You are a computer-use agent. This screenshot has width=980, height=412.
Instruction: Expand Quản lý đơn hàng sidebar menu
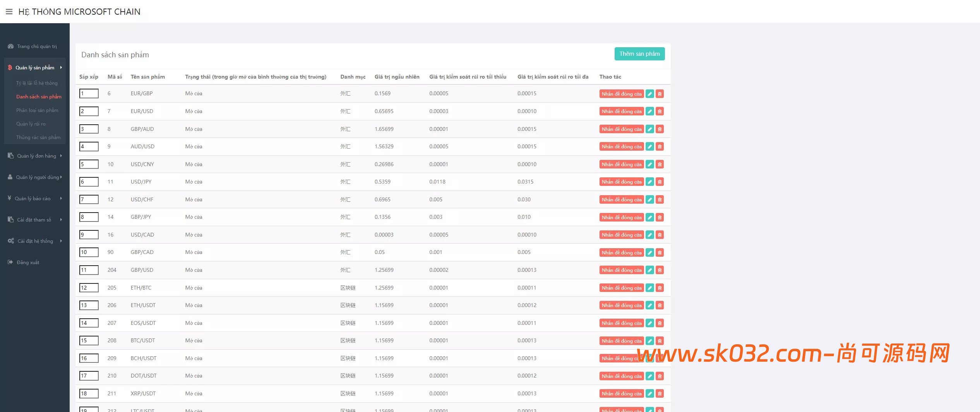pos(36,156)
